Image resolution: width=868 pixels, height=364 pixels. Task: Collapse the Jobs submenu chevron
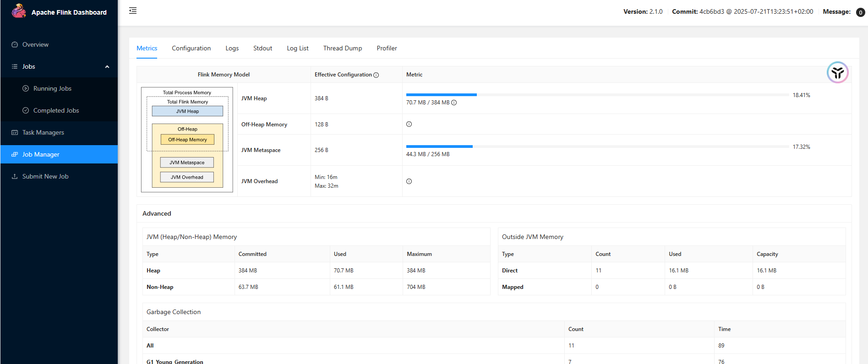tap(107, 67)
